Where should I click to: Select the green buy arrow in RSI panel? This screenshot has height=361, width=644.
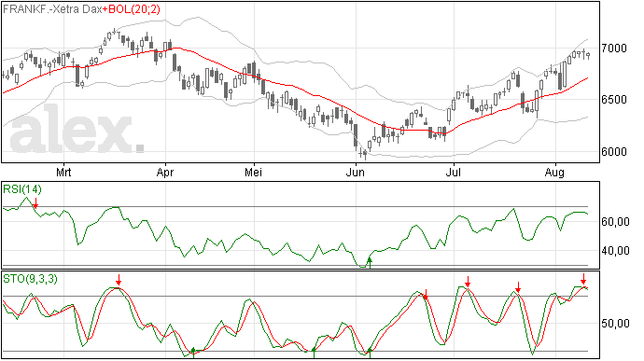370,263
